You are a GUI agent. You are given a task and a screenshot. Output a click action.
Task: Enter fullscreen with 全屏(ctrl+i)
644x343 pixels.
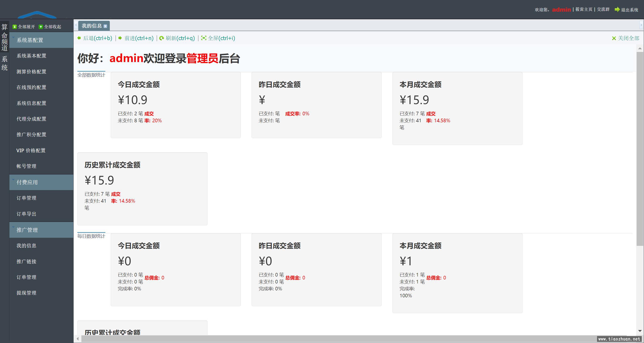click(222, 38)
